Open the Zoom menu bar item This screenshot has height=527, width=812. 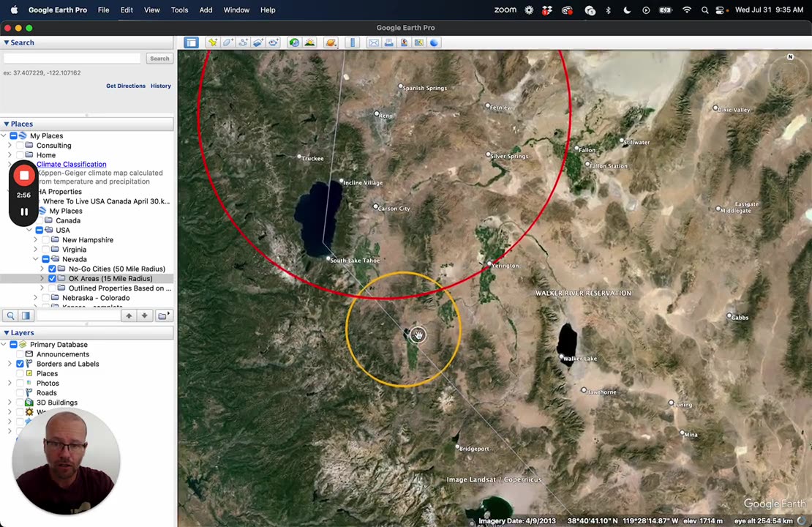(x=505, y=10)
